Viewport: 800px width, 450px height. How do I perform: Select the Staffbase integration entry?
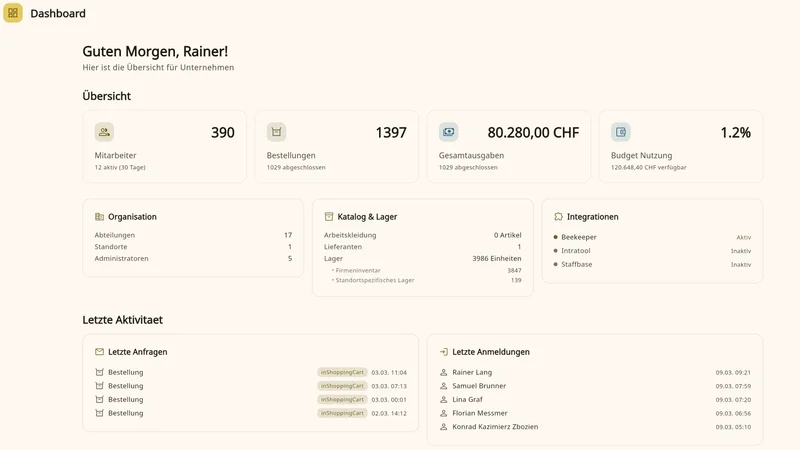577,265
